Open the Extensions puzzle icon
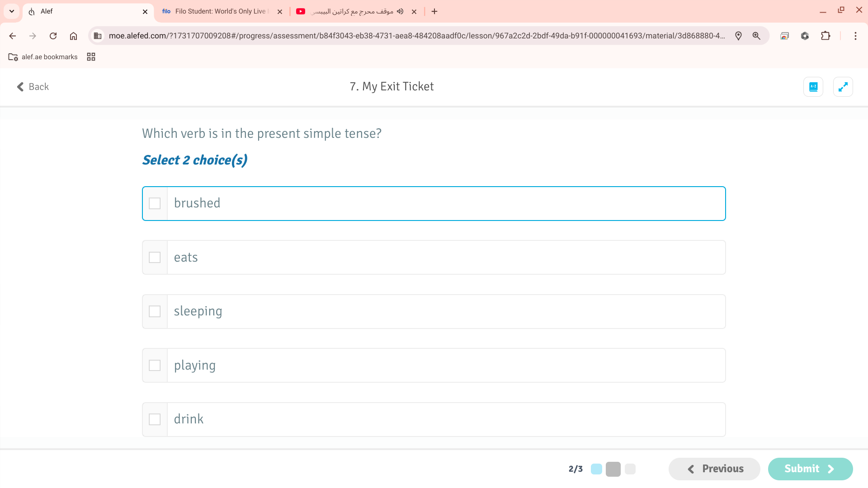Image resolution: width=868 pixels, height=488 pixels. tap(826, 36)
